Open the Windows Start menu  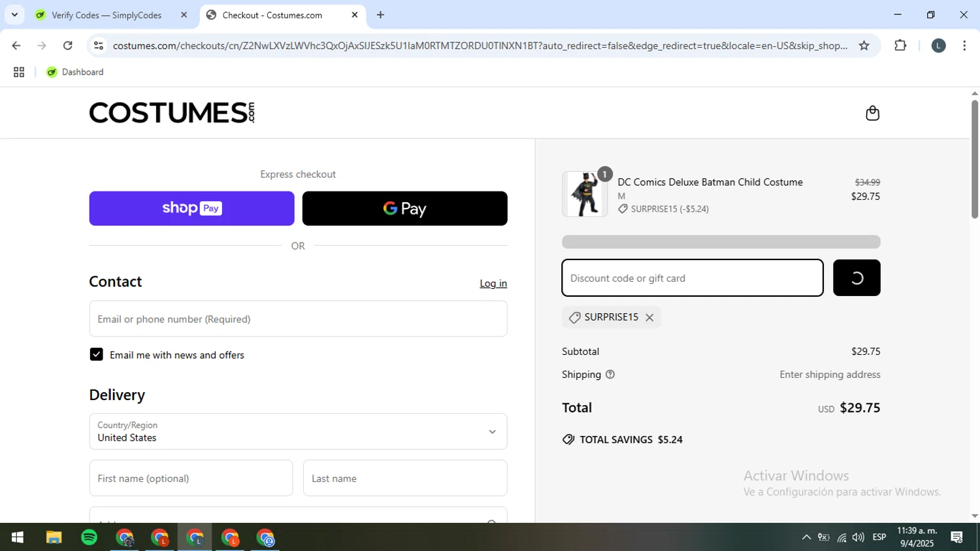[18, 537]
